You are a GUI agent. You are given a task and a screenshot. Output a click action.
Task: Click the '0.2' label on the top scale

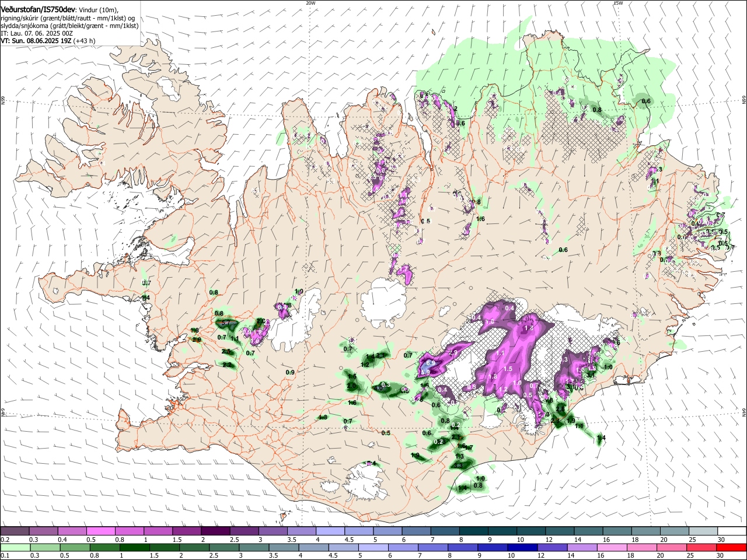tap(5, 540)
